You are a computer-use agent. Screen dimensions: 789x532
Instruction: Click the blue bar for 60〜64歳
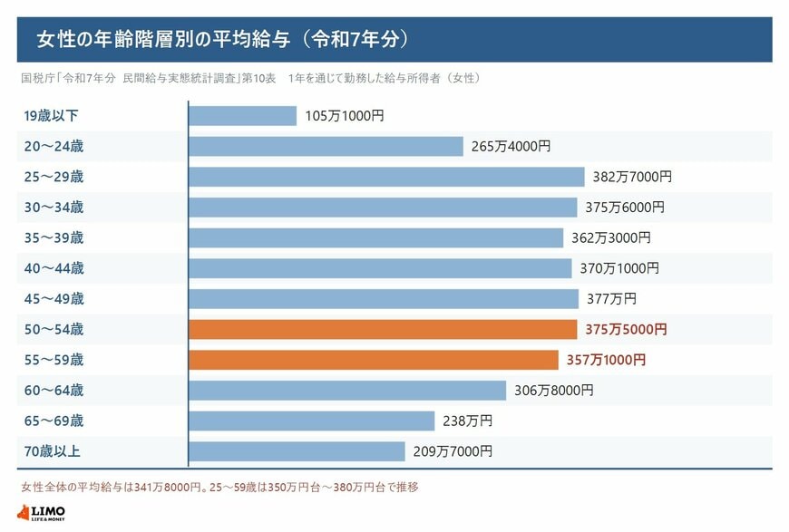[x=347, y=391]
